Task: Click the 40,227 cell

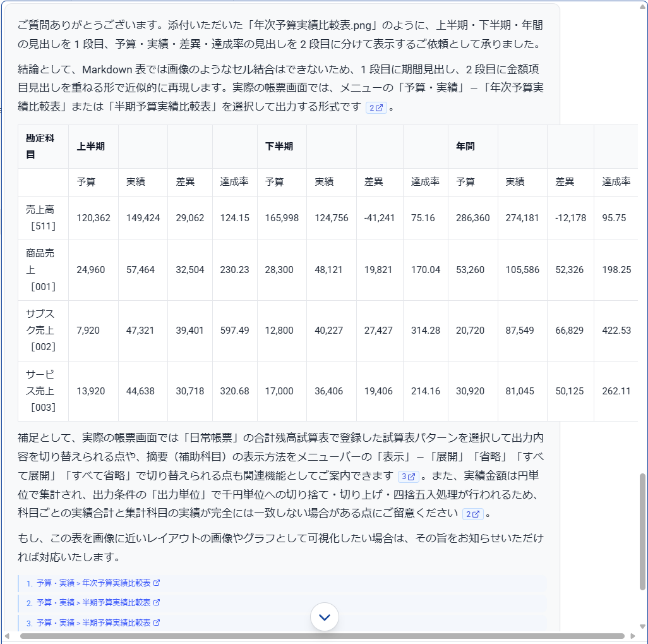Action: (332, 331)
